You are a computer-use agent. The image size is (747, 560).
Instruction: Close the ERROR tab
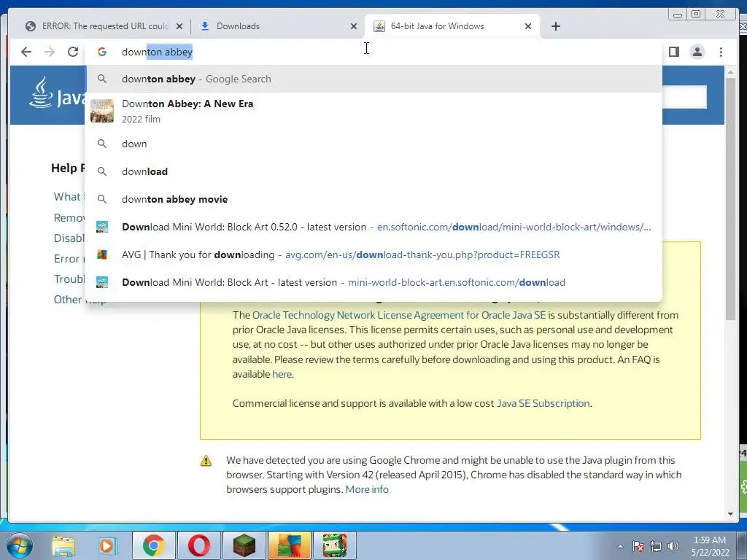[179, 26]
